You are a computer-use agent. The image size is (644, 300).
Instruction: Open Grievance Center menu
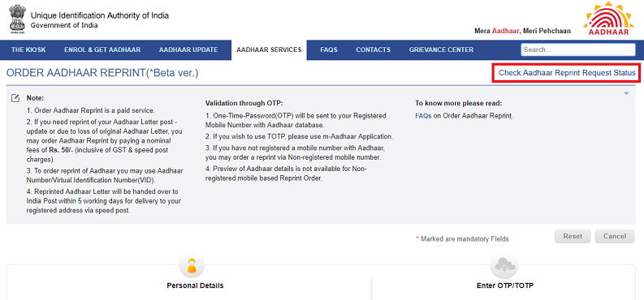(441, 50)
